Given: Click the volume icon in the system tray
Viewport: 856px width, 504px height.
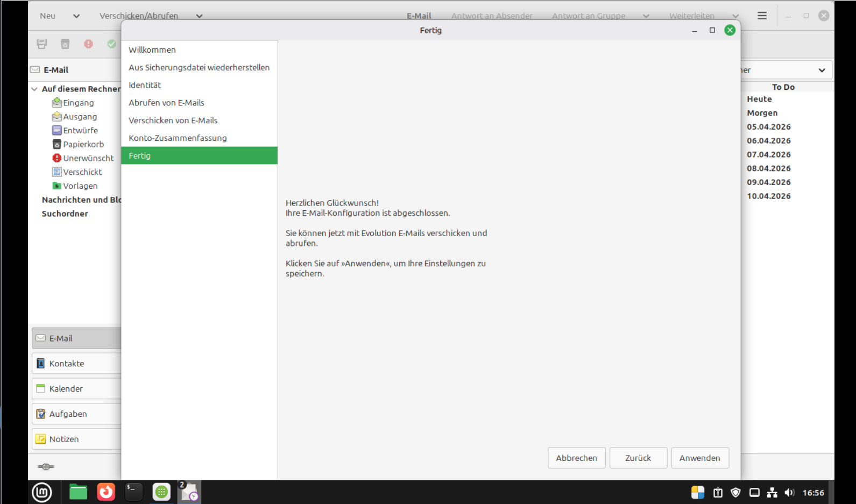Looking at the screenshot, I should tap(789, 492).
